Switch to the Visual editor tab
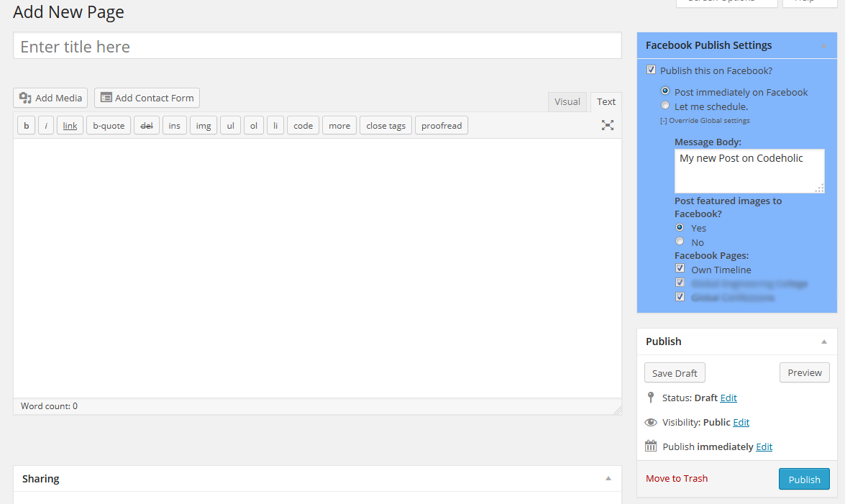The image size is (845, 504). point(567,102)
